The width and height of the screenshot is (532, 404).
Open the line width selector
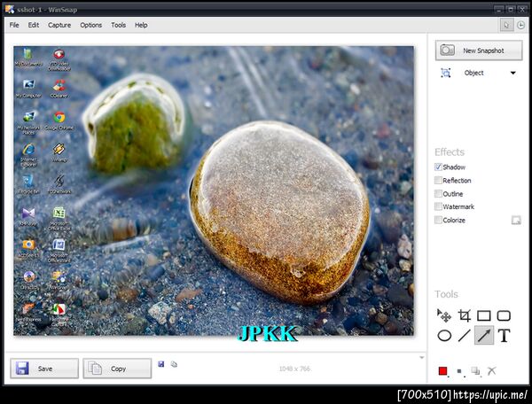[x=459, y=371]
